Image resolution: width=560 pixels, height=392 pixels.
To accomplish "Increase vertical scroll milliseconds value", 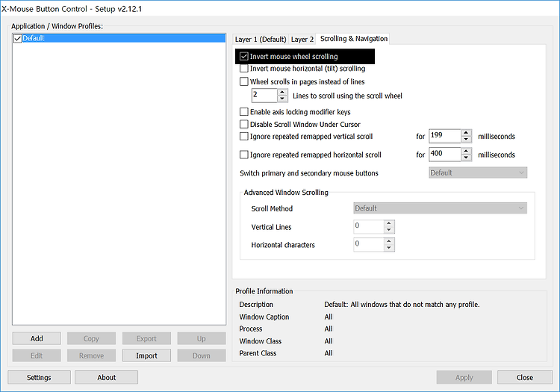I will click(466, 133).
